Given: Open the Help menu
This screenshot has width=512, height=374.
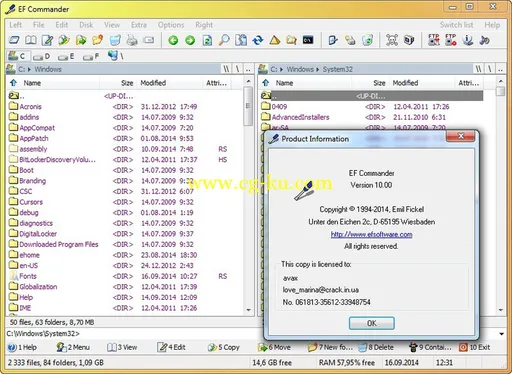Looking at the screenshot, I should [492, 25].
